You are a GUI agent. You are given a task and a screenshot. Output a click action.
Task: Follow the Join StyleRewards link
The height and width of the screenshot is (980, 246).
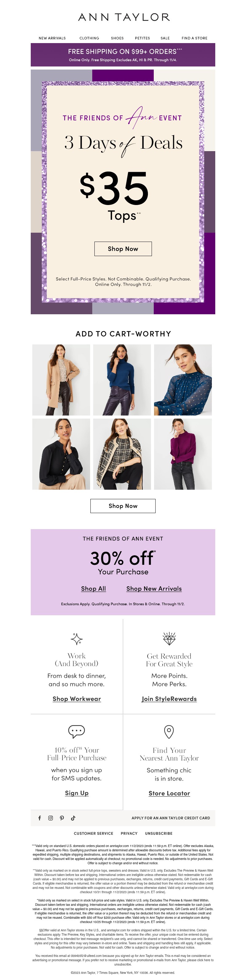pyautogui.click(x=169, y=699)
